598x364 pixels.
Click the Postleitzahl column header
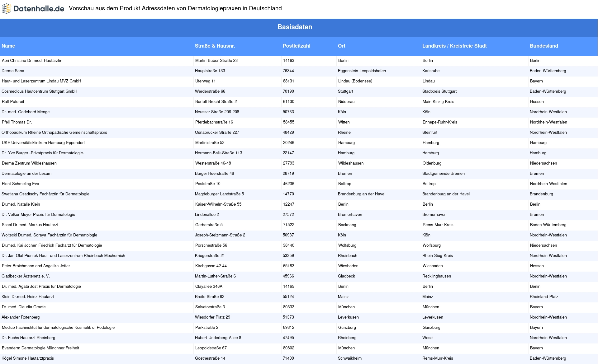297,46
